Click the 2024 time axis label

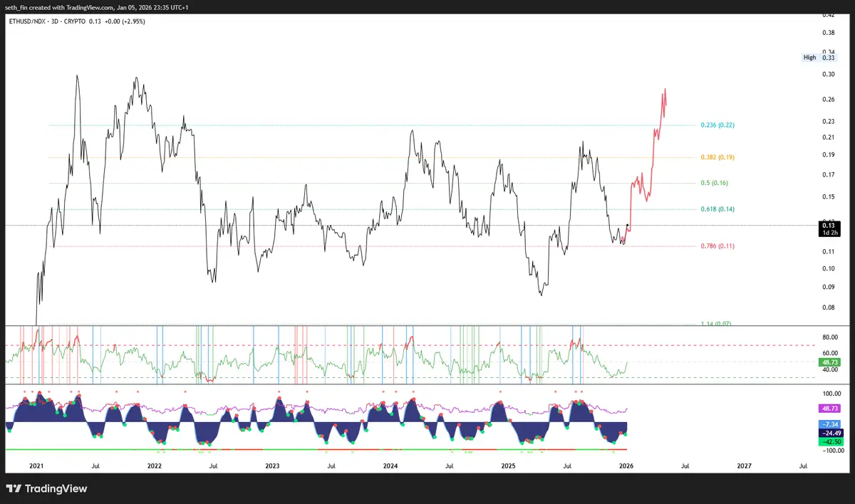coord(390,466)
